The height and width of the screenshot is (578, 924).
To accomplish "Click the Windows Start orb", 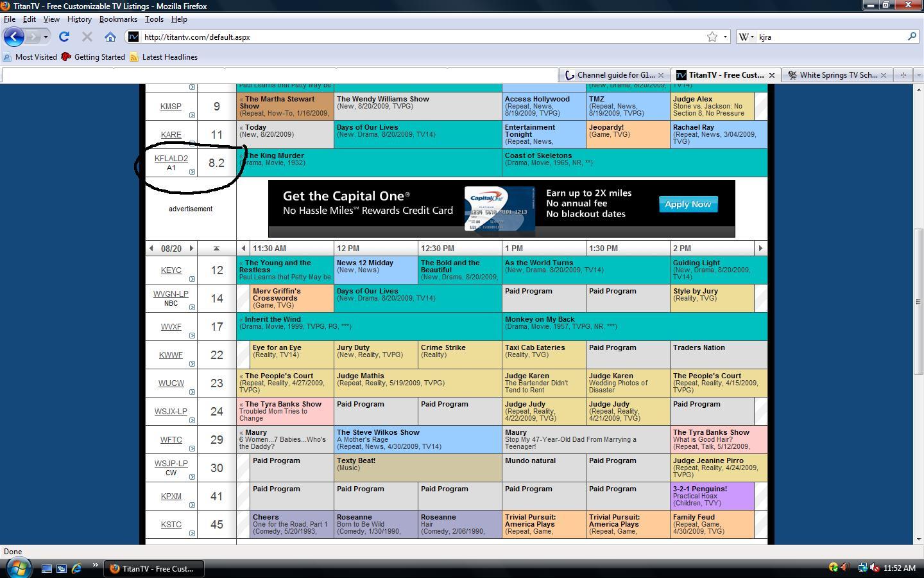I will pos(18,568).
